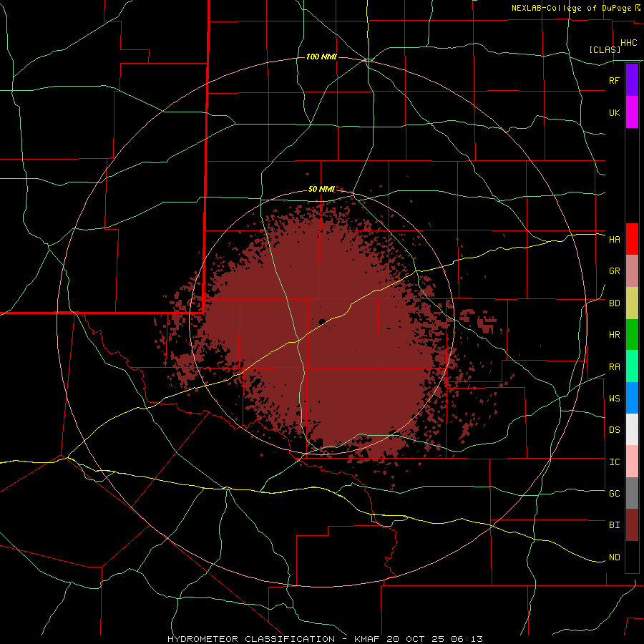Click the "HYDROMETEOR CLASSIFICATION" title text

coord(251,639)
